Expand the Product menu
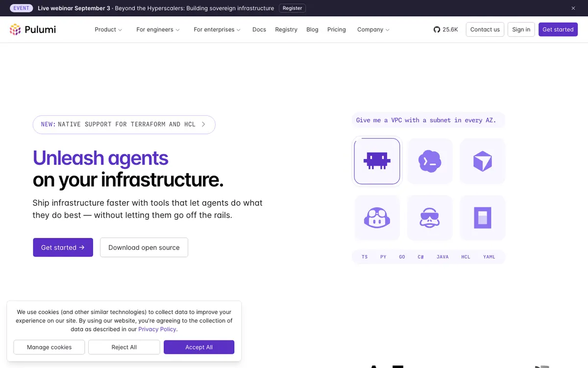The image size is (588, 368). 108,29
